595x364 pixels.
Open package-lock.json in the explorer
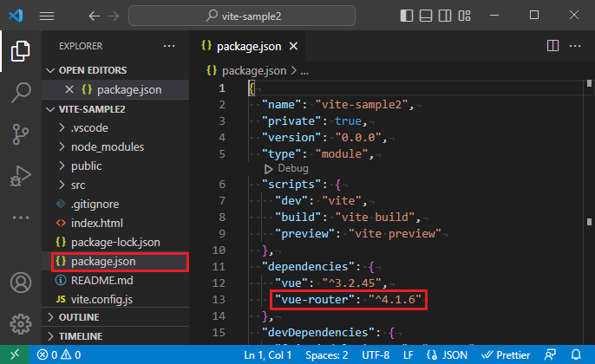coord(115,242)
